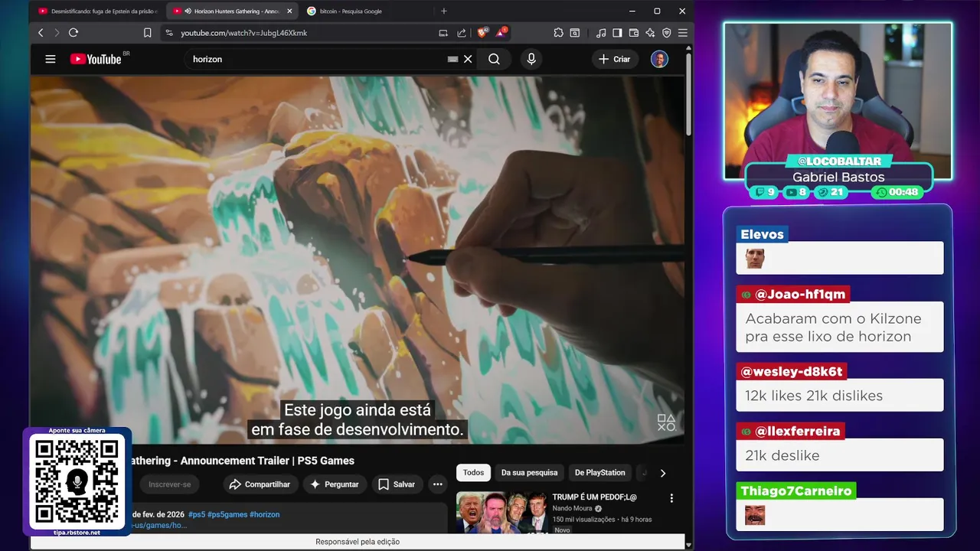Open the Nando Moura channel link
The height and width of the screenshot is (551, 980).
(x=573, y=508)
